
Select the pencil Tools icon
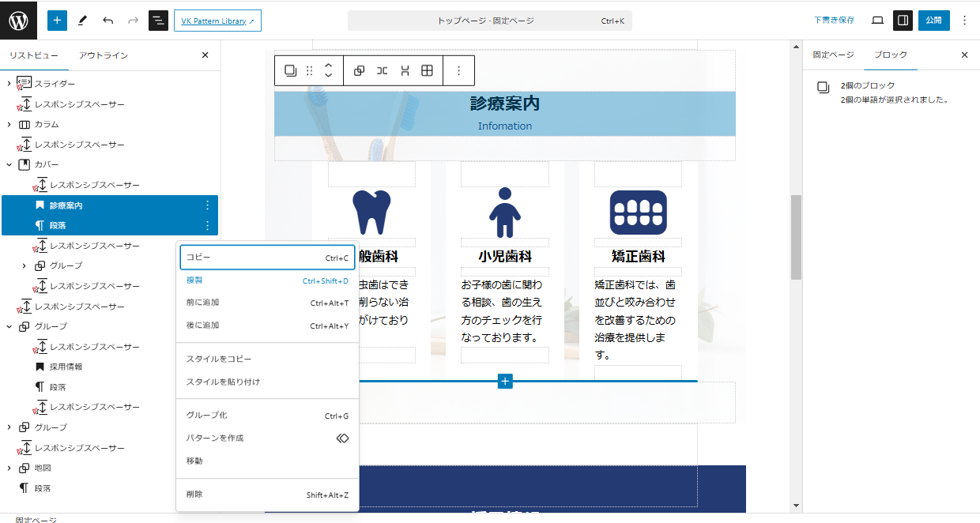(82, 21)
